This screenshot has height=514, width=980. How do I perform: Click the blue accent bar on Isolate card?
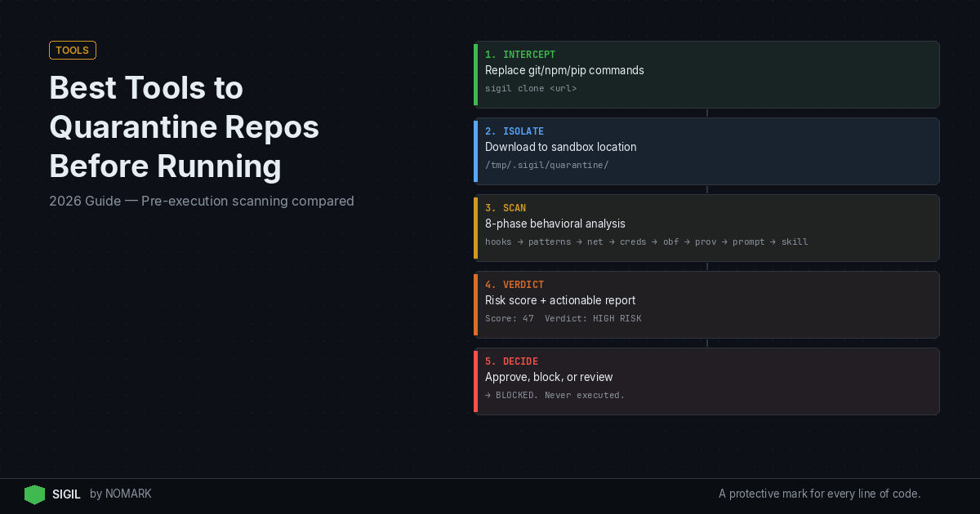[475, 151]
